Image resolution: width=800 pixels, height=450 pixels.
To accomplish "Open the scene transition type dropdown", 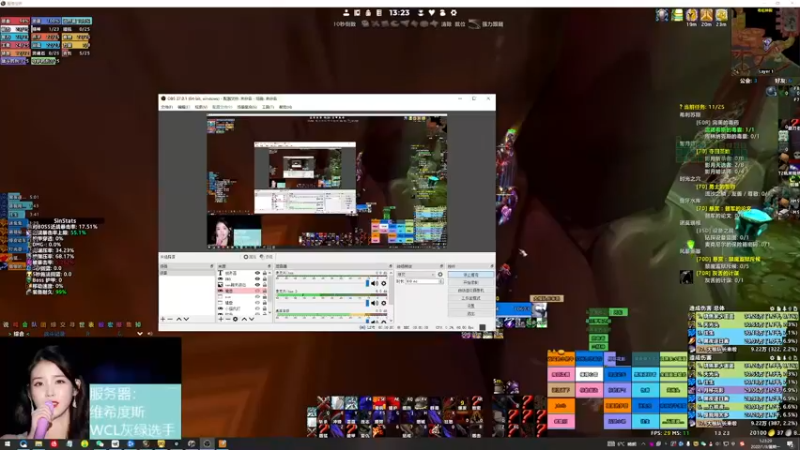I will [416, 274].
